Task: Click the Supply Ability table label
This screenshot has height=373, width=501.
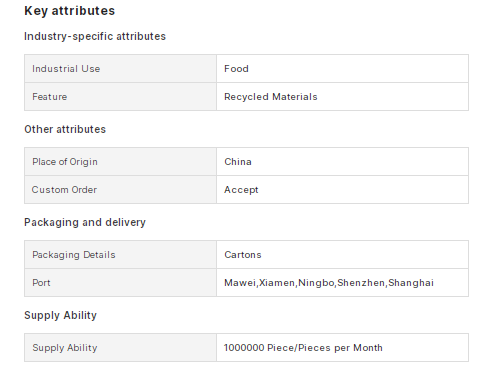Action: (65, 348)
